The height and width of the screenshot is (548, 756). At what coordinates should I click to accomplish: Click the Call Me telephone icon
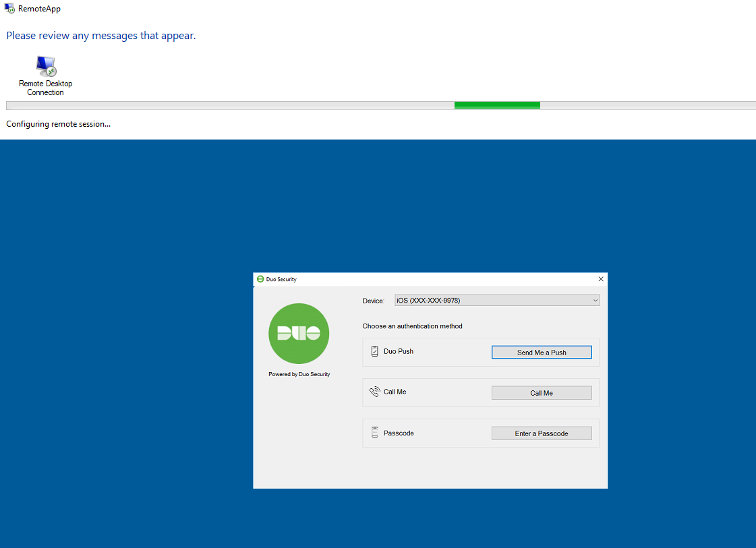[374, 392]
